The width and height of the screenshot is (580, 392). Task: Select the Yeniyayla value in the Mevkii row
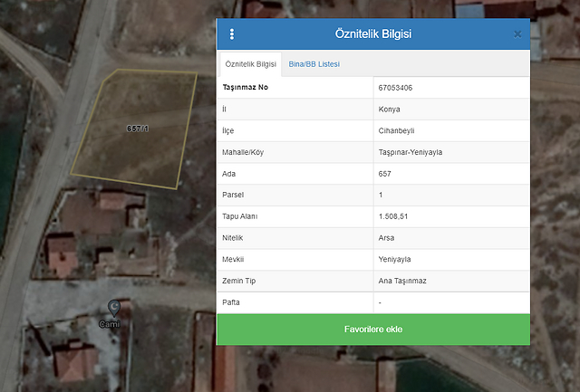[394, 259]
